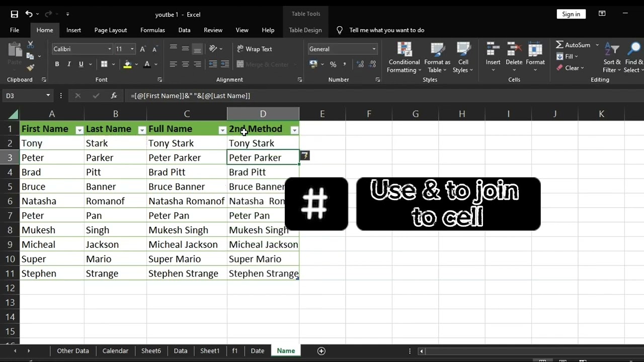The height and width of the screenshot is (362, 644).
Task: Click in the formula bar text
Action: 190,96
